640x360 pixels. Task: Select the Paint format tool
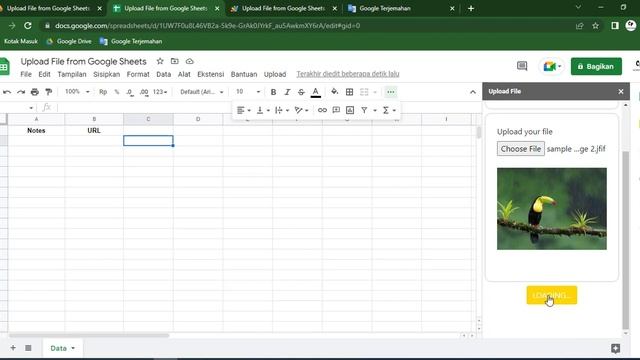pyautogui.click(x=49, y=92)
